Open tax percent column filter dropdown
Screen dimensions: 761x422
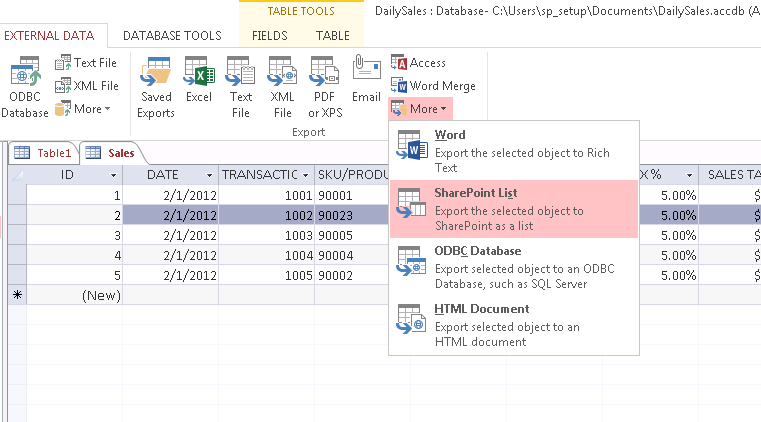point(689,175)
